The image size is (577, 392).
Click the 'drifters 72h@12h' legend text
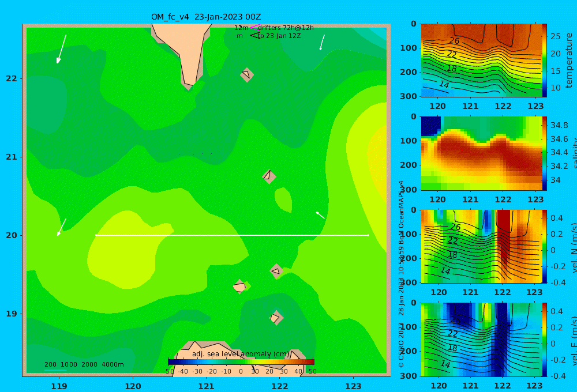point(286,28)
